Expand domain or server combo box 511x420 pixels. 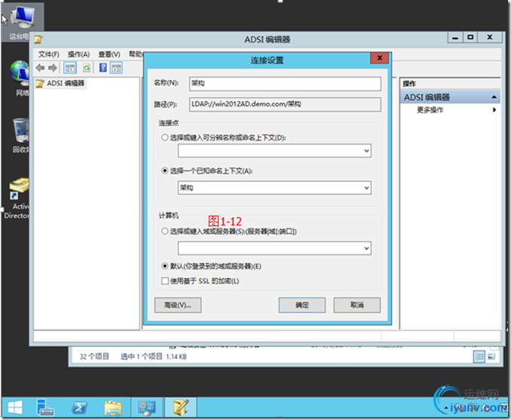pos(366,249)
